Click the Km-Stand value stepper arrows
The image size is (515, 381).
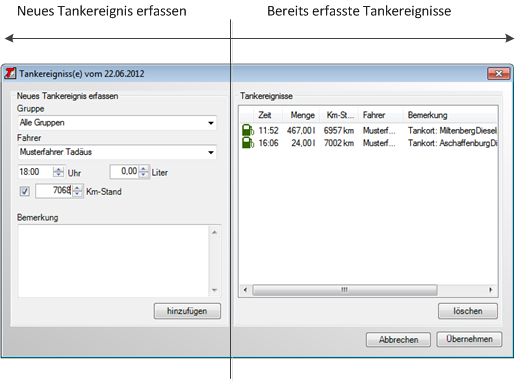[77, 191]
